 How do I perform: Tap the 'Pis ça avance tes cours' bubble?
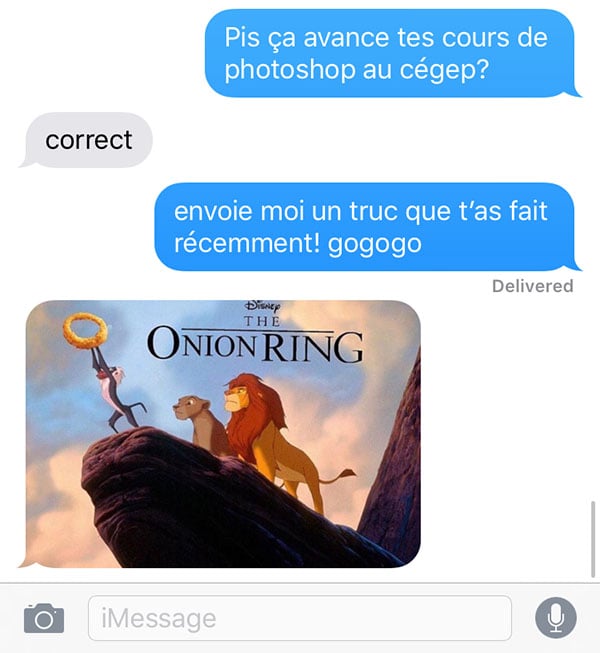pyautogui.click(x=391, y=53)
